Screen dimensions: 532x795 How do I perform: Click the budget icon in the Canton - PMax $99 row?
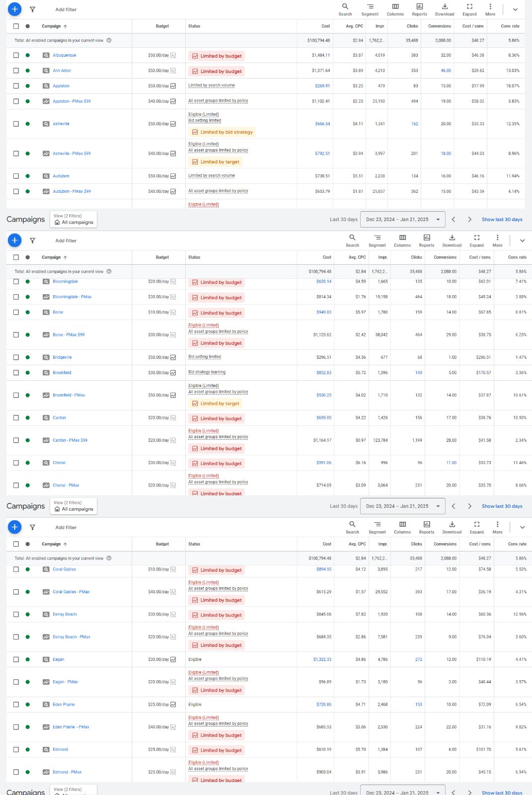coord(173,440)
